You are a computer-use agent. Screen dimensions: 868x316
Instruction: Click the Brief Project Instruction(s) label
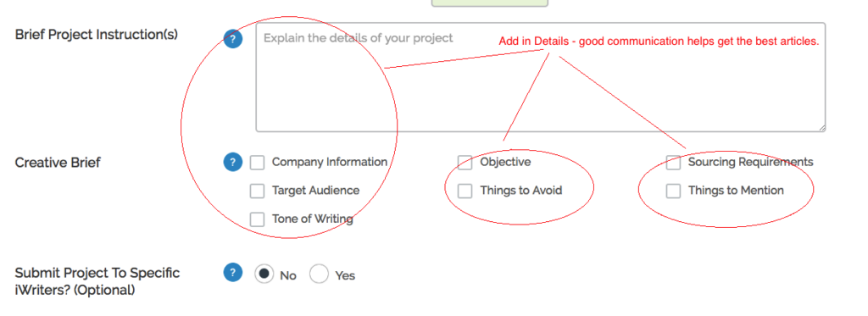pyautogui.click(x=97, y=35)
